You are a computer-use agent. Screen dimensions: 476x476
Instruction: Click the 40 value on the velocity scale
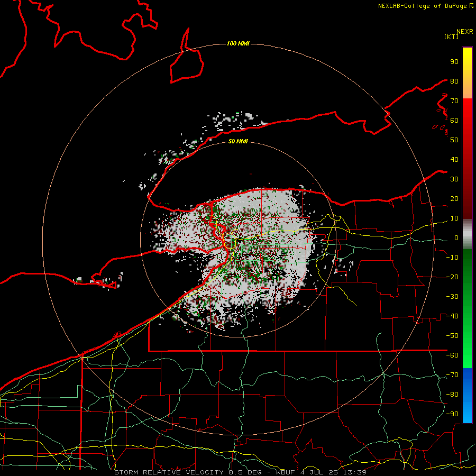point(454,159)
